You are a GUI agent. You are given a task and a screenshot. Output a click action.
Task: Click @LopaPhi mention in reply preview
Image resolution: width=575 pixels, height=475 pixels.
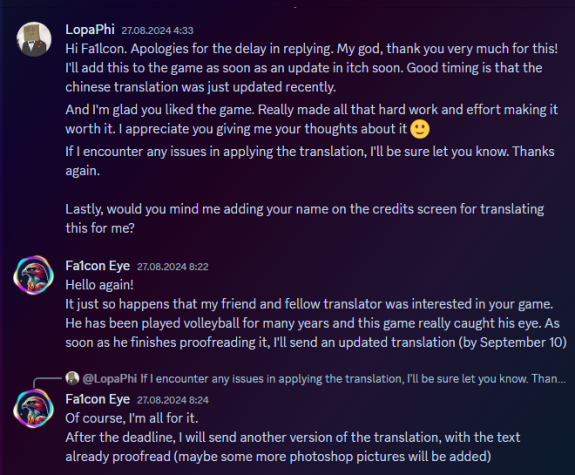coord(110,379)
